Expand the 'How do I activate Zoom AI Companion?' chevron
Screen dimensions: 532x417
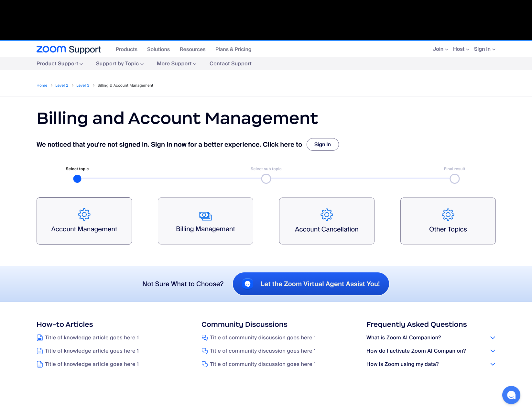coord(493,351)
